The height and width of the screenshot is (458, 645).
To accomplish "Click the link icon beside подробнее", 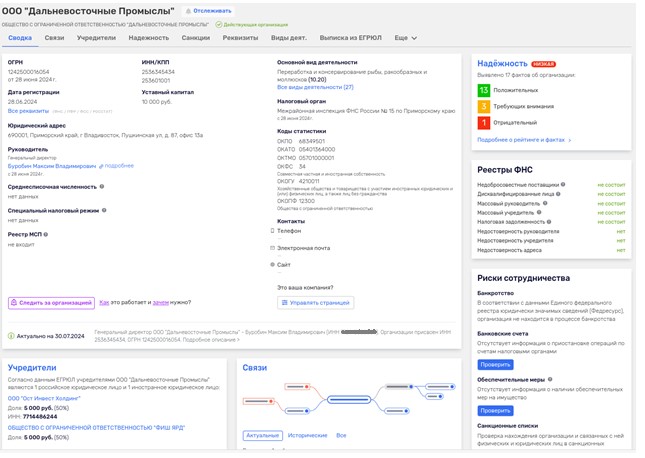I will [x=101, y=166].
